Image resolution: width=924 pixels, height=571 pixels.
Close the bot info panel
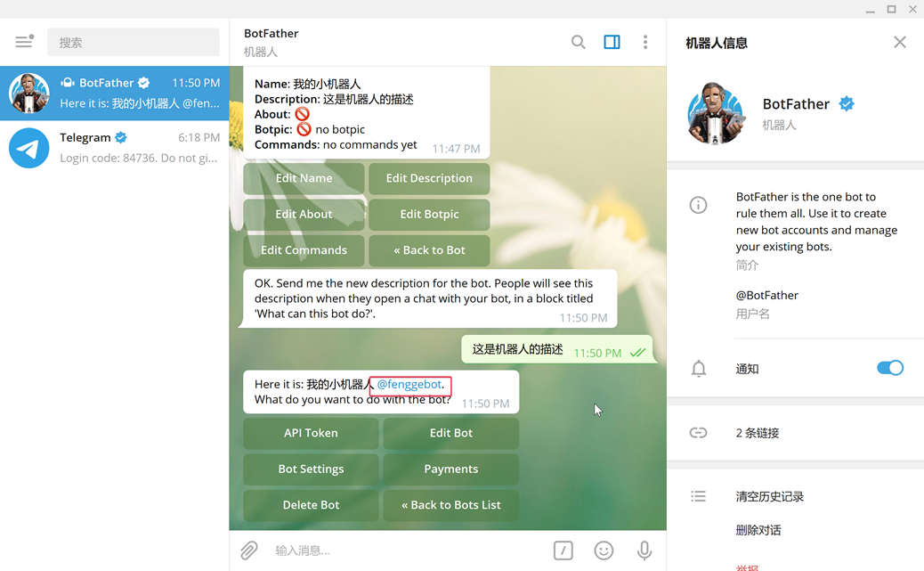[899, 42]
